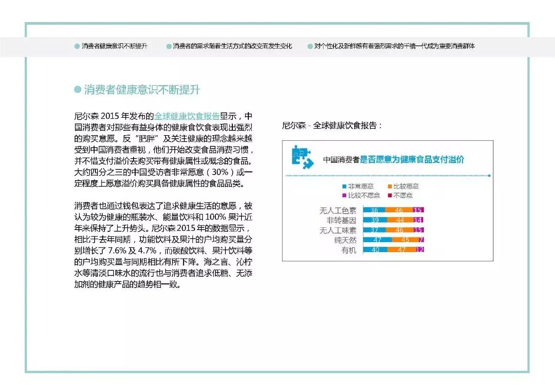555x392 pixels.
Task: Click the orange 45 bar in 纯天然 row
Action: point(405,240)
